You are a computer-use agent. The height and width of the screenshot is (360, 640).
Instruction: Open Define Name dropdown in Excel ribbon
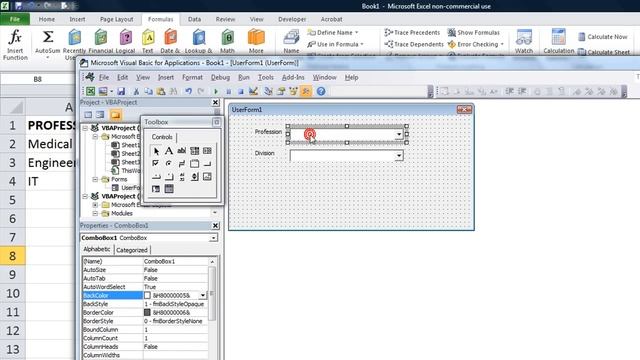(356, 32)
